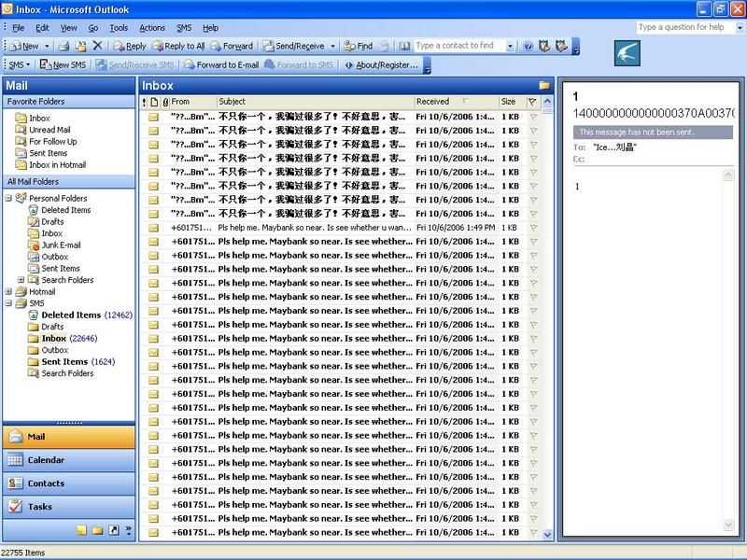Expand the Hotmail folder tree
This screenshot has width=747, height=560.
point(8,291)
